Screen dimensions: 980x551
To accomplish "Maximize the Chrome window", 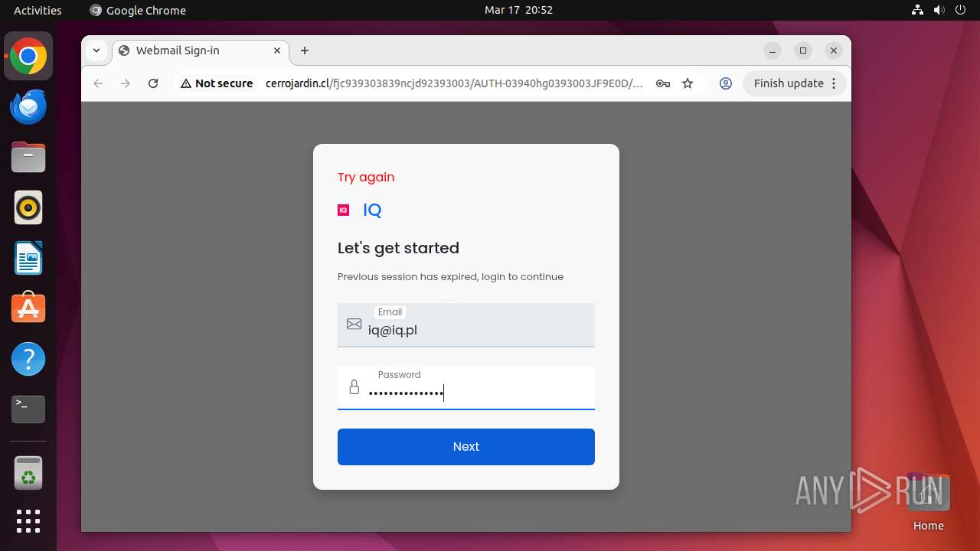I will (803, 51).
